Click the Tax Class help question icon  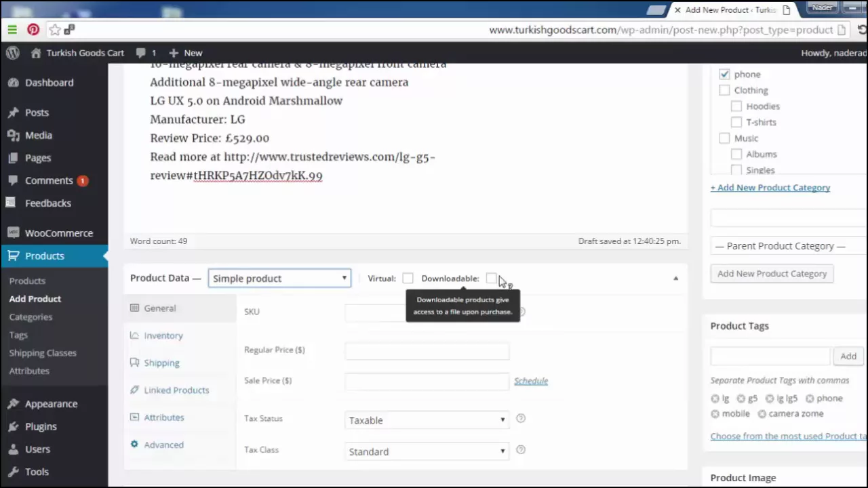[521, 450]
